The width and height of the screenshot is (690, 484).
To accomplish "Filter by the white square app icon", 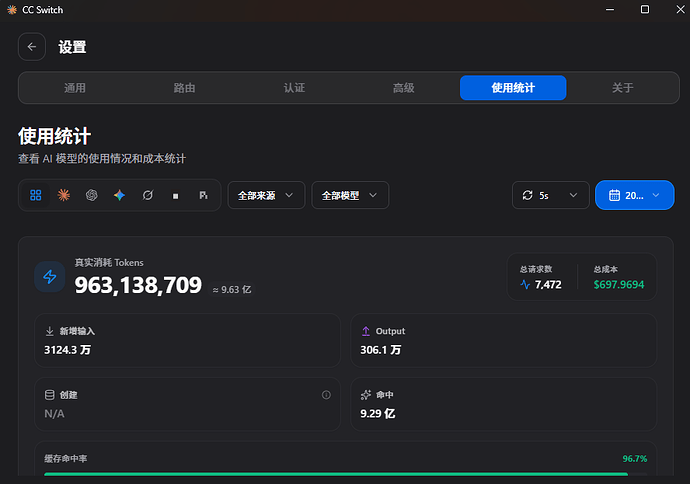I will tap(176, 195).
